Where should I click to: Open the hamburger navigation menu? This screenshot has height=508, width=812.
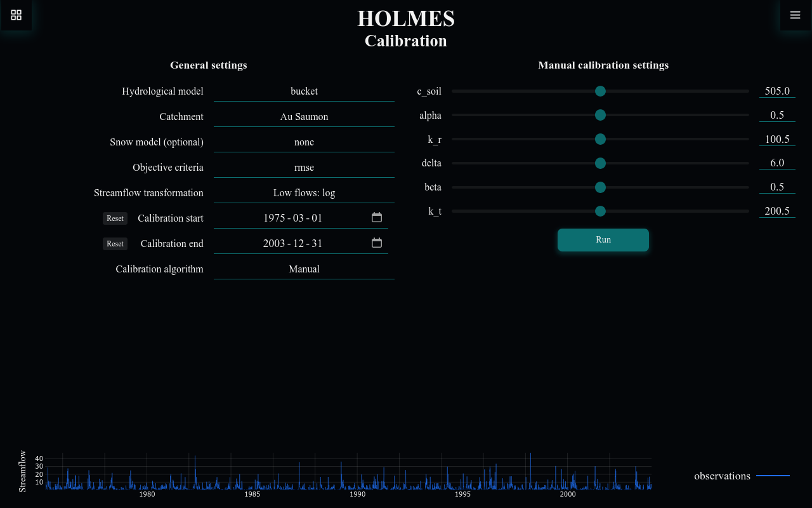tap(795, 15)
